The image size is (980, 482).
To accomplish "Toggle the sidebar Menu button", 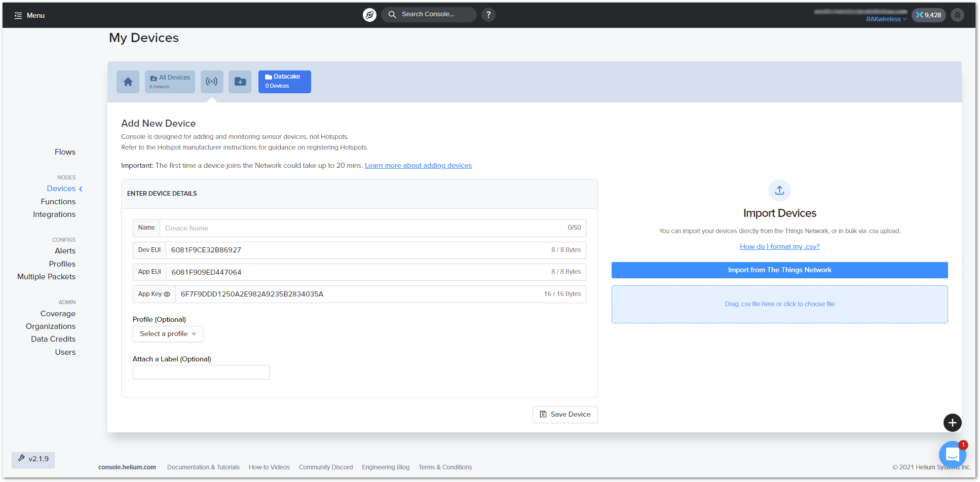I will (29, 15).
